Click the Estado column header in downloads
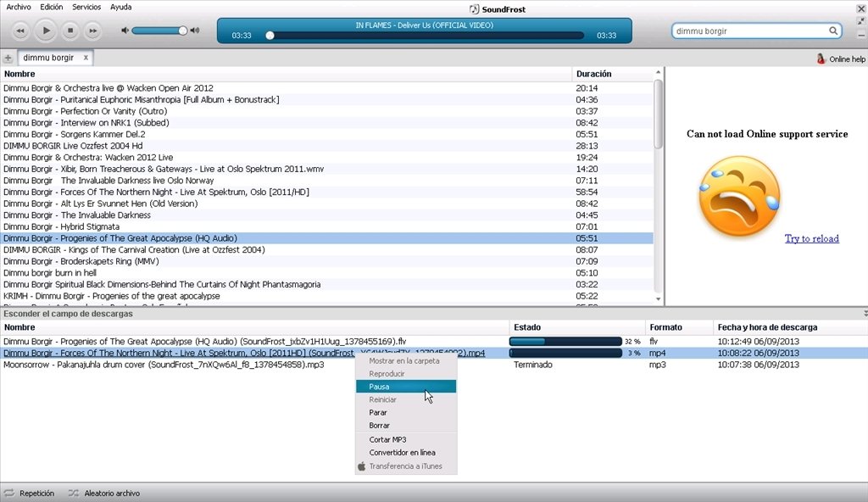This screenshot has width=868, height=502. pyautogui.click(x=576, y=327)
